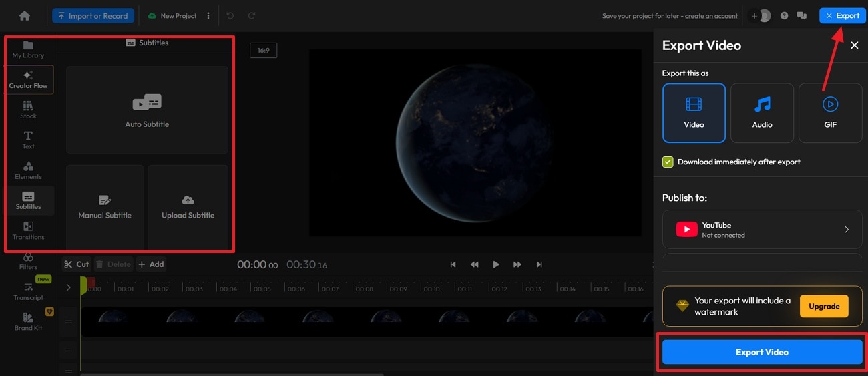Open New Project options menu dots
The height and width of the screenshot is (376, 868).
point(208,15)
